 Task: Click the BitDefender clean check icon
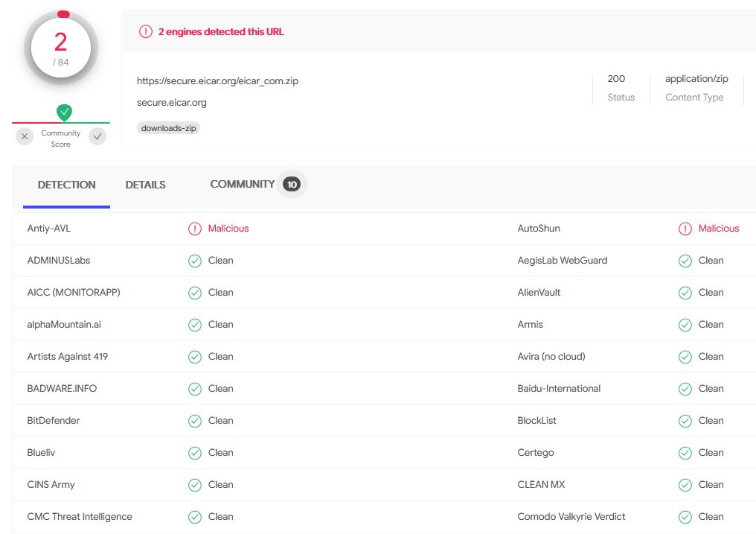pos(195,421)
